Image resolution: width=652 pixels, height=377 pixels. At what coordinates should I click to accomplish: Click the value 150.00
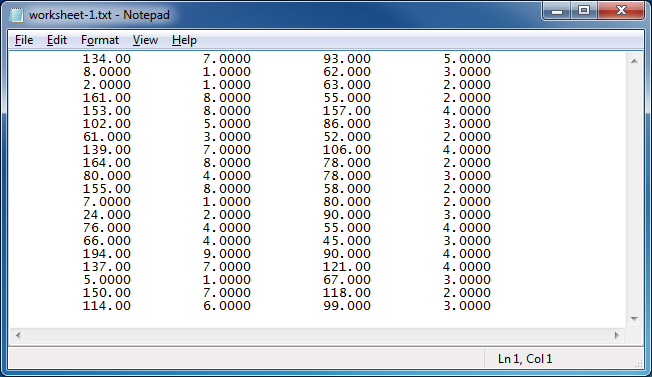click(x=107, y=293)
